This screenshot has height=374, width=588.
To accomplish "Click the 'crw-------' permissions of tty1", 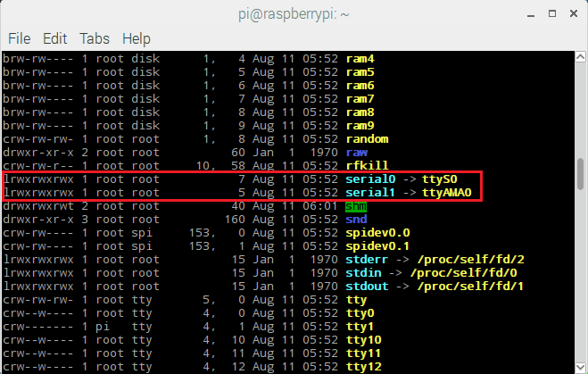I will (38, 327).
